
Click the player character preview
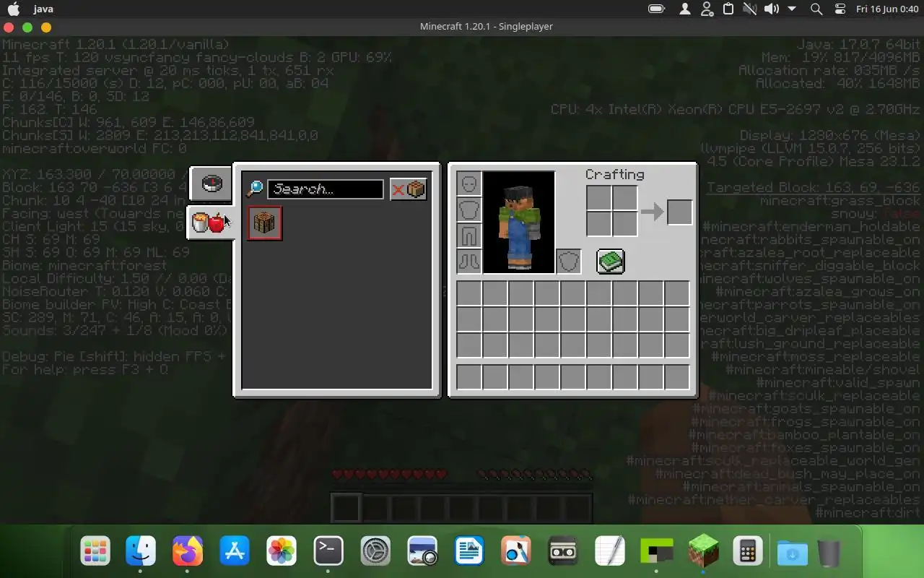point(519,223)
